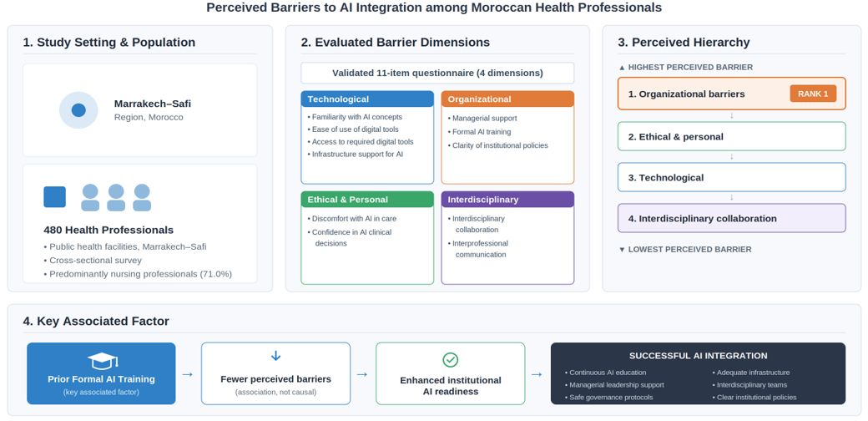Click the arrow before Successful AI Integration box

(537, 374)
